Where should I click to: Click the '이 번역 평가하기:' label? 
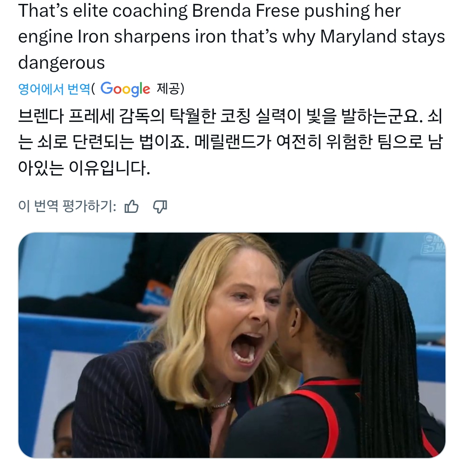click(67, 206)
